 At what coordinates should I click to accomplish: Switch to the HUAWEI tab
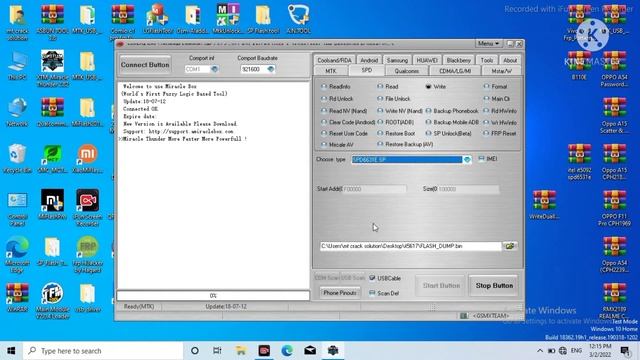pos(427,60)
